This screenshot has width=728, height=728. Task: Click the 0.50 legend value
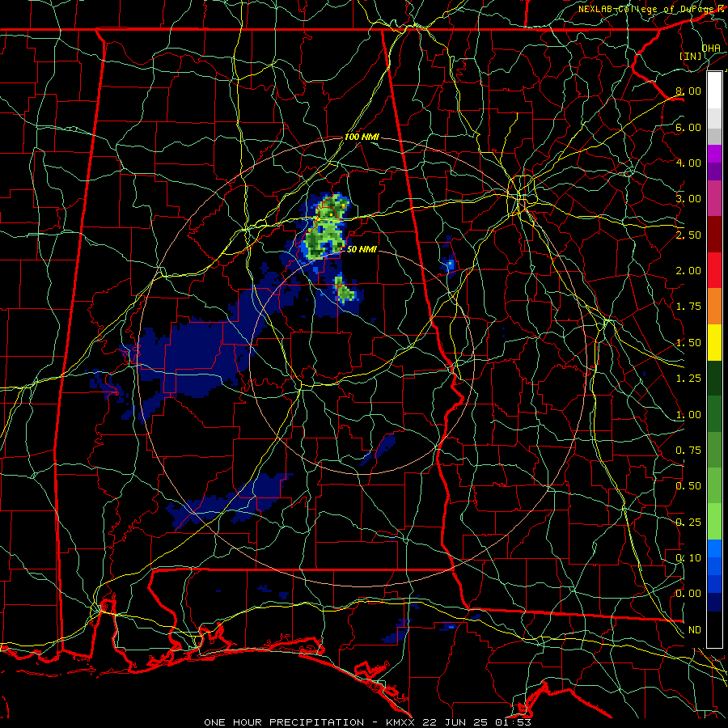(x=688, y=486)
